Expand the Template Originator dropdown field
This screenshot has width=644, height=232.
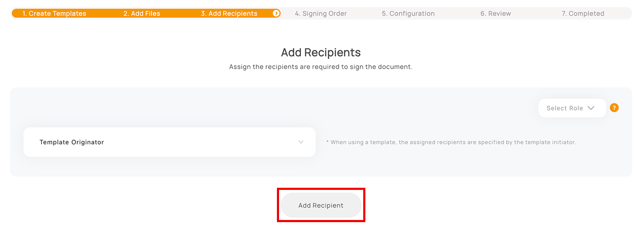(x=170, y=142)
